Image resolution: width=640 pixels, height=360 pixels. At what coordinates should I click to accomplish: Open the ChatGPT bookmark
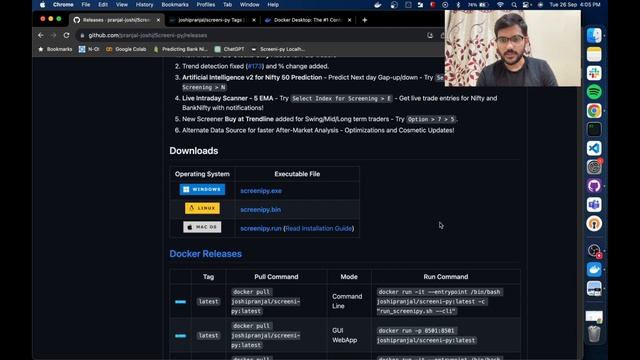coord(229,49)
